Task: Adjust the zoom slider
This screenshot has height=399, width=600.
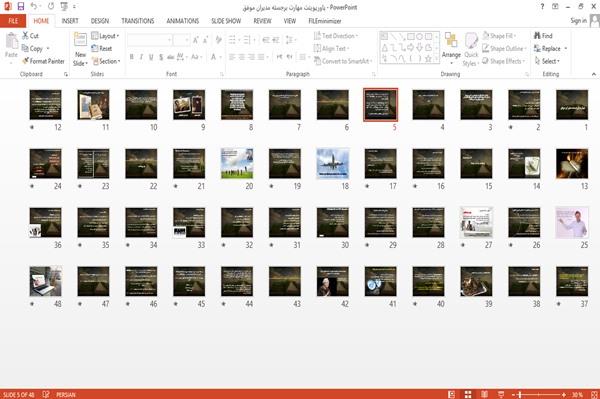Action: coord(520,394)
